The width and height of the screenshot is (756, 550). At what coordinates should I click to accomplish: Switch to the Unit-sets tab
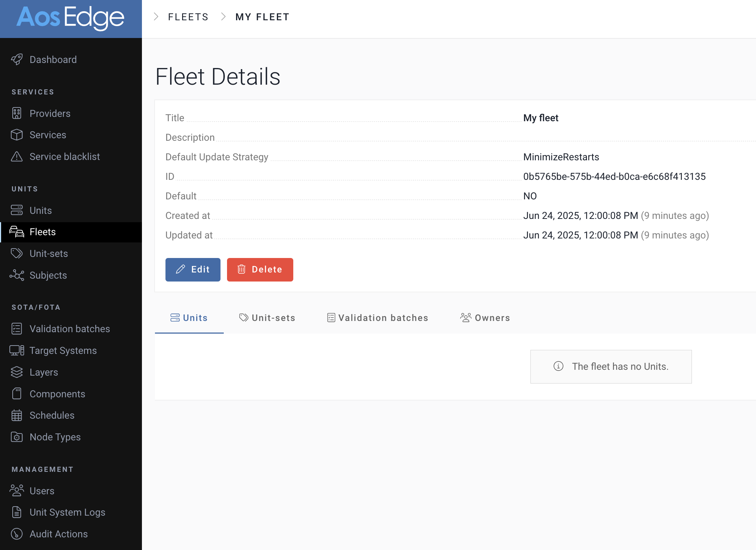pyautogui.click(x=267, y=318)
